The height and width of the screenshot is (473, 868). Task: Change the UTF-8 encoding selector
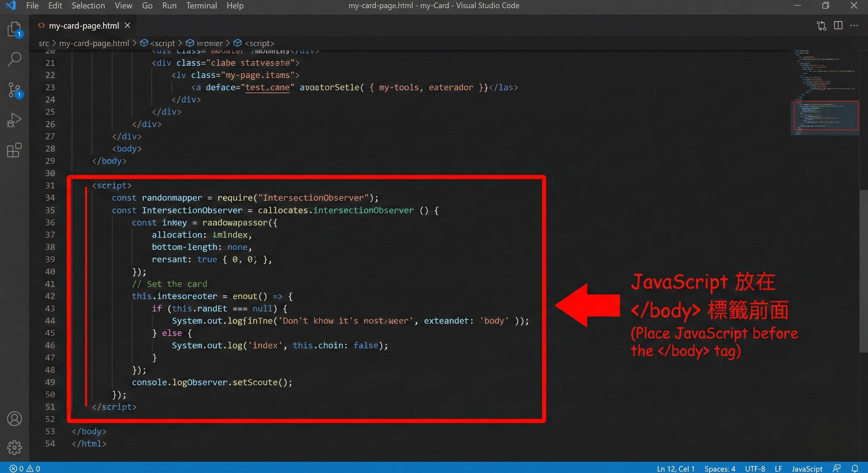755,469
